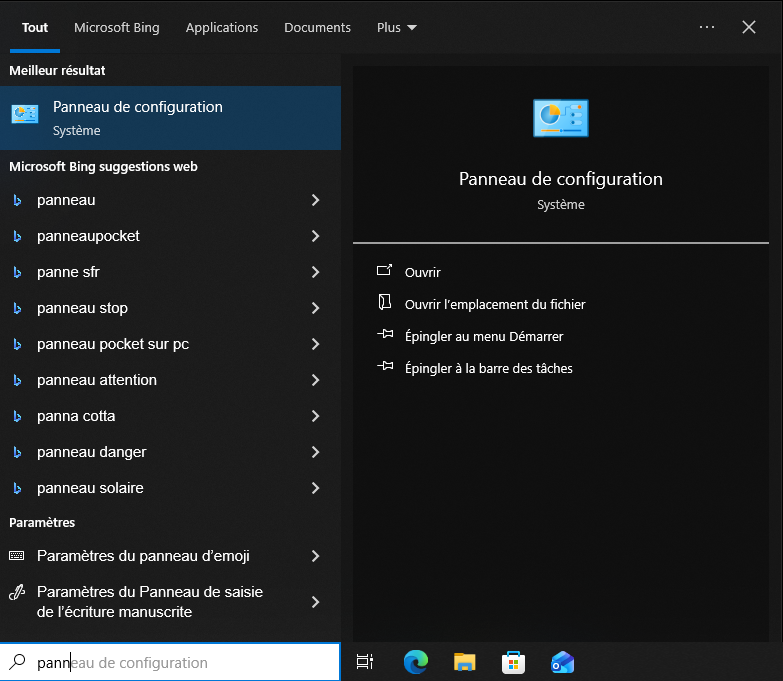The height and width of the screenshot is (681, 783).
Task: Click the file location icon
Action: (385, 302)
